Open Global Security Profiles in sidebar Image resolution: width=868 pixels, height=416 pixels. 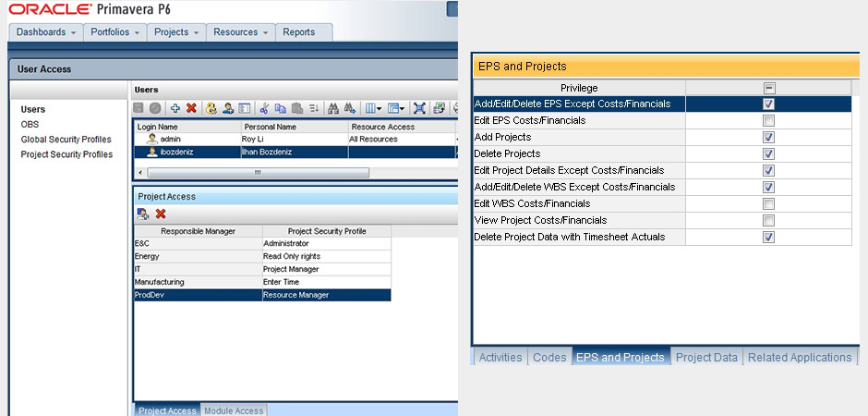(66, 140)
